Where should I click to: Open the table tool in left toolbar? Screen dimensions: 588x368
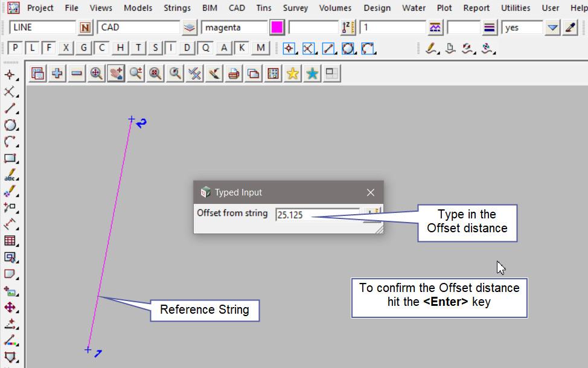click(10, 241)
